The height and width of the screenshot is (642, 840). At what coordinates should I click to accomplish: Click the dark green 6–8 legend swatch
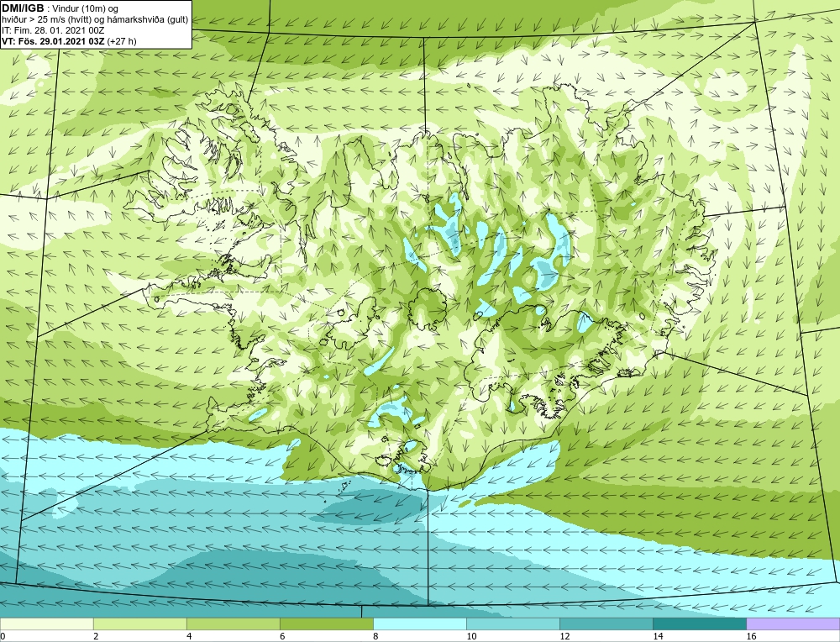(x=326, y=624)
